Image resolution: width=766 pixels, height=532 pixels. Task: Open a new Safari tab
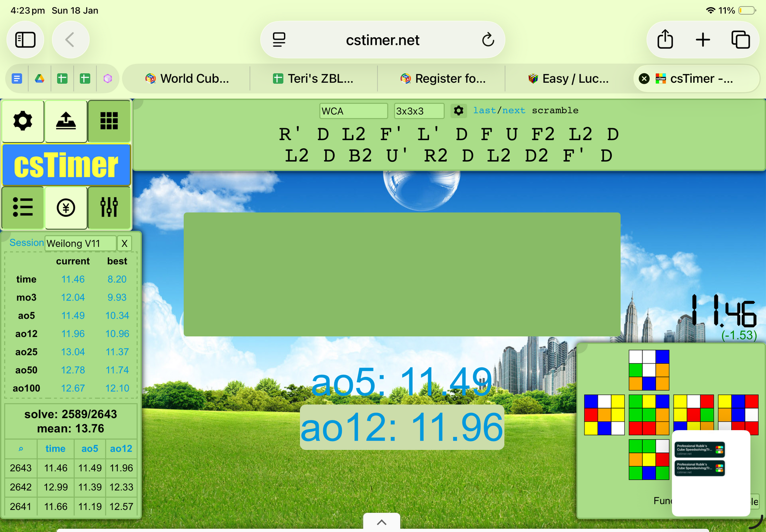tap(703, 40)
